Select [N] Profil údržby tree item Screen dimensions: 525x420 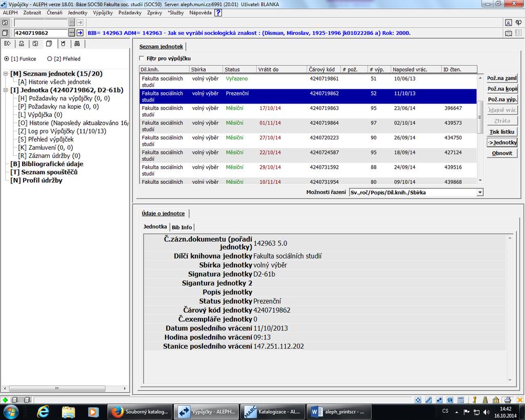click(36, 180)
